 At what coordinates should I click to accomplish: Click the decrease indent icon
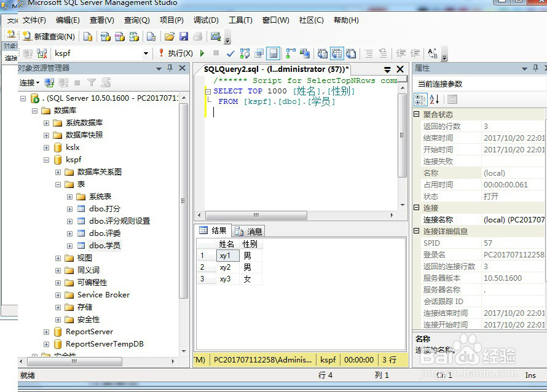tap(401, 53)
